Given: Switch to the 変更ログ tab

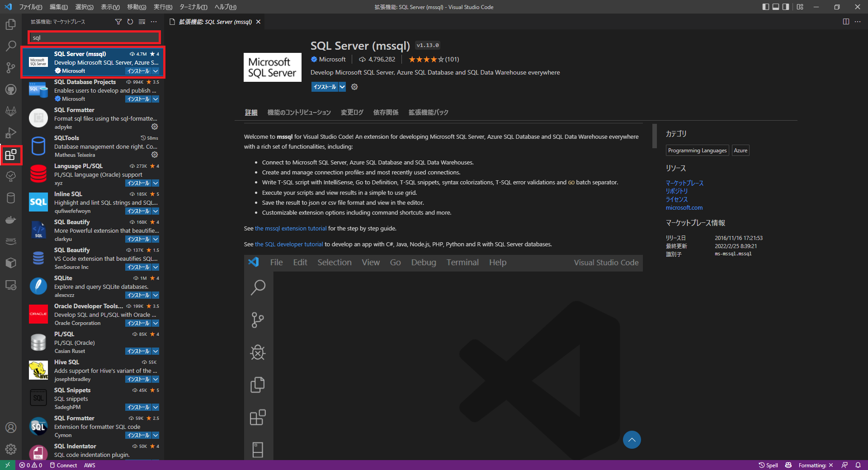Looking at the screenshot, I should (352, 112).
